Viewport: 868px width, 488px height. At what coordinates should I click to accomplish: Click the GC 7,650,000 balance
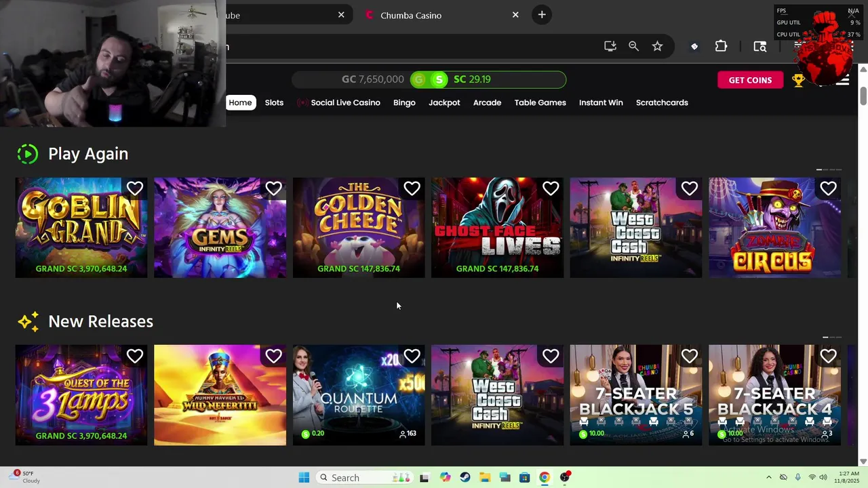[373, 79]
